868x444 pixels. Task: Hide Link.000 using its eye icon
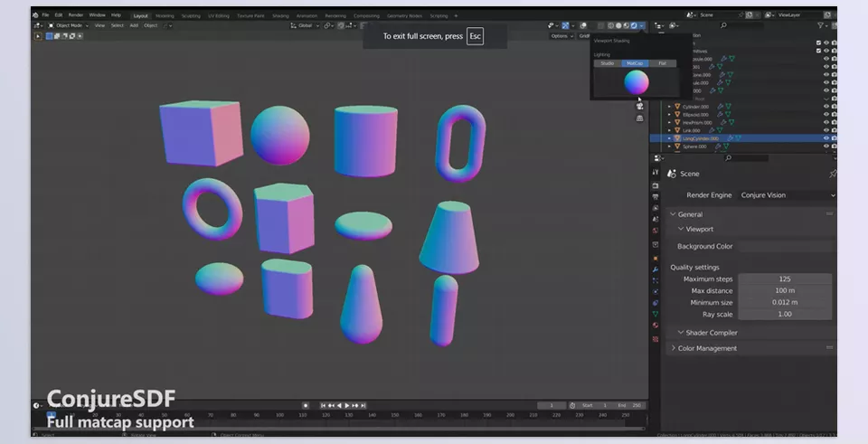[826, 130]
